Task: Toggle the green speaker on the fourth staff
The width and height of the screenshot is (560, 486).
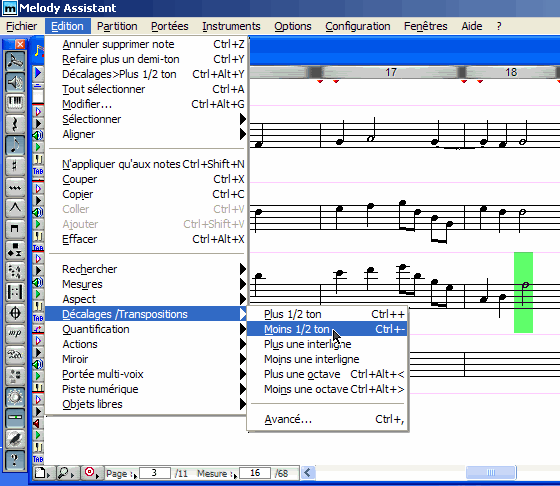Action: click(x=38, y=364)
